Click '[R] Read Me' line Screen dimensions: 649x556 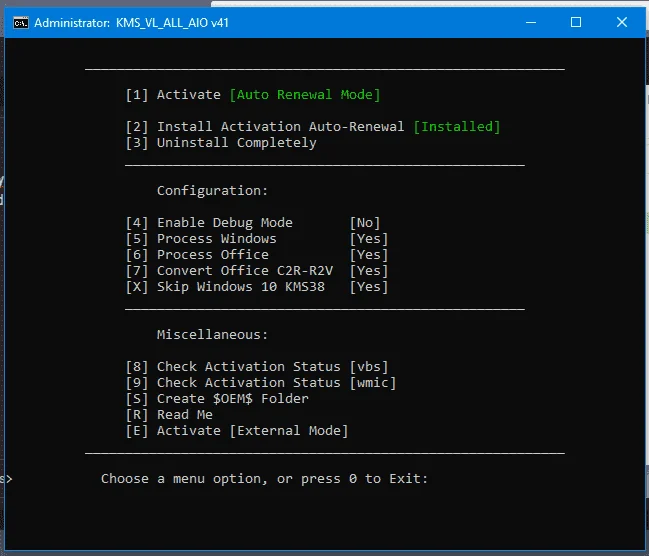click(169, 415)
